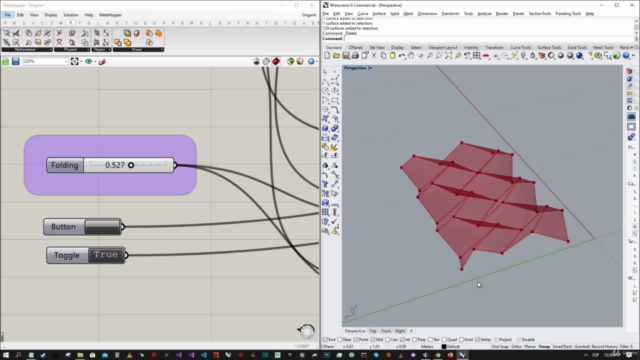Select red shaded preview mode in Grasshopper
This screenshot has width=640, height=360.
click(x=276, y=61)
